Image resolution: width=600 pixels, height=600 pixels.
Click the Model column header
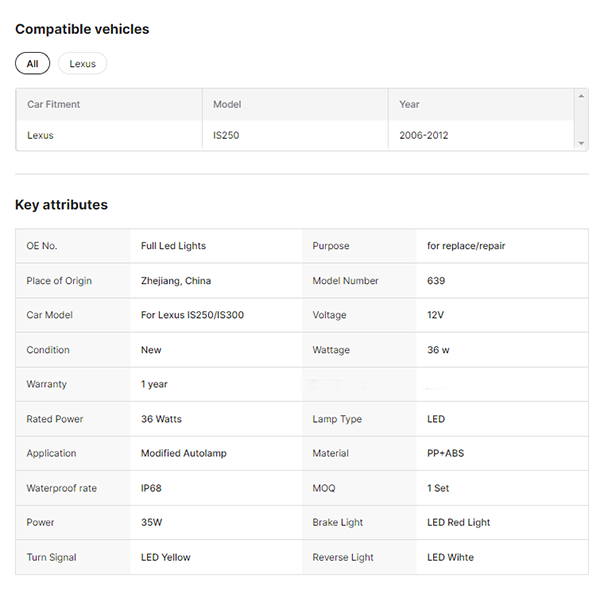227,104
